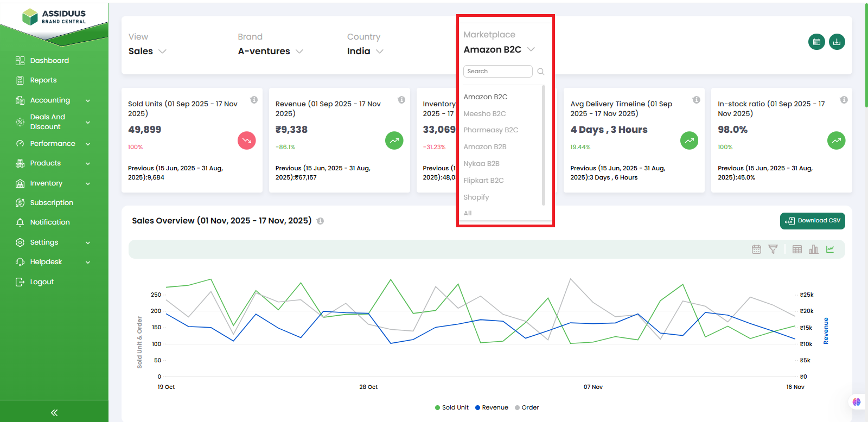Click the green calendar button at top right
Screen dimensions: 868x422
[x=816, y=42]
